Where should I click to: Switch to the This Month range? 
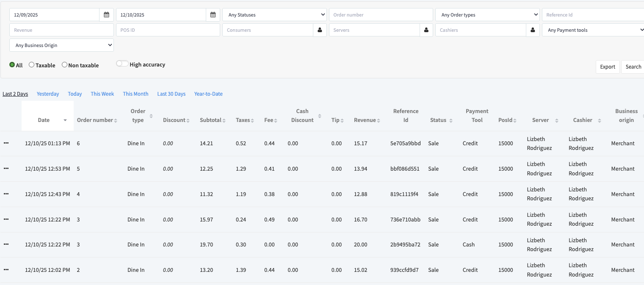click(135, 94)
